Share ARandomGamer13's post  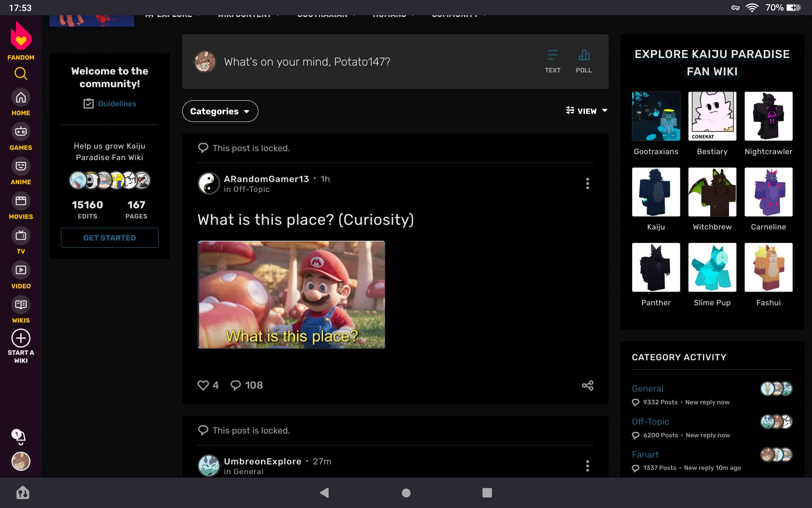coord(587,385)
